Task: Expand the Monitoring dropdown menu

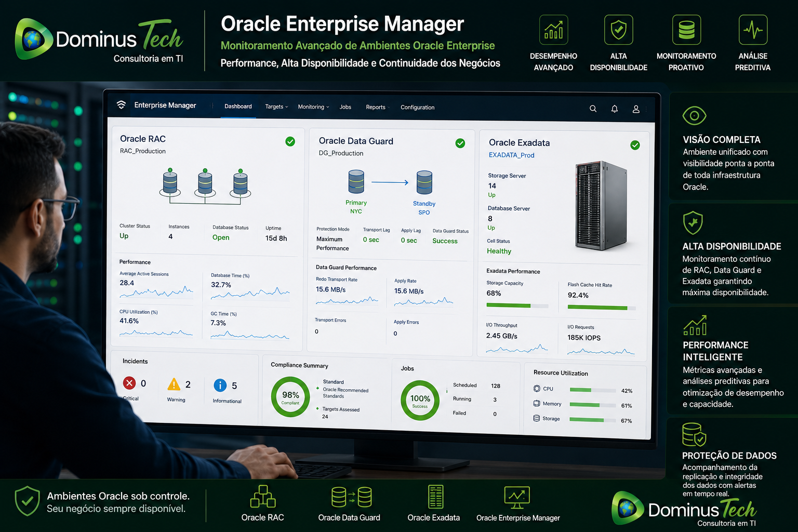Action: (313, 107)
